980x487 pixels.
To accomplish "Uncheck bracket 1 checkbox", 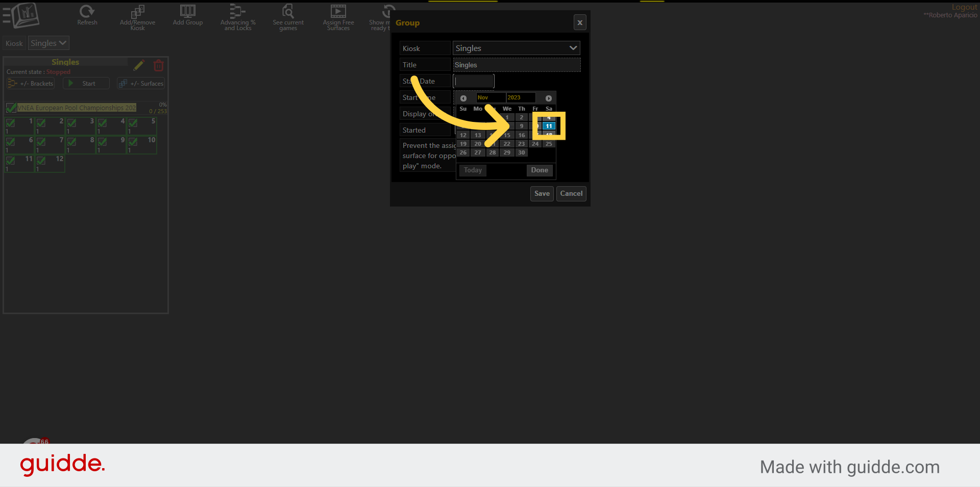I will point(11,123).
